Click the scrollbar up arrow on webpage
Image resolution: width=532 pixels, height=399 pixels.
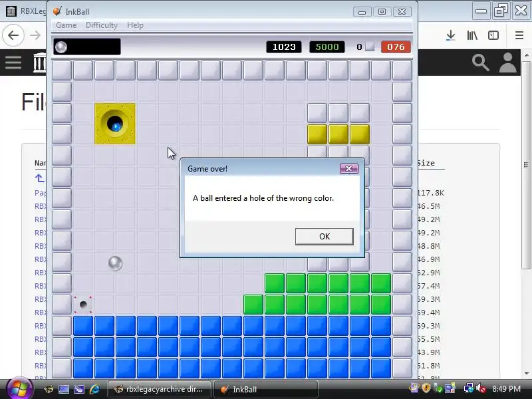coord(526,55)
